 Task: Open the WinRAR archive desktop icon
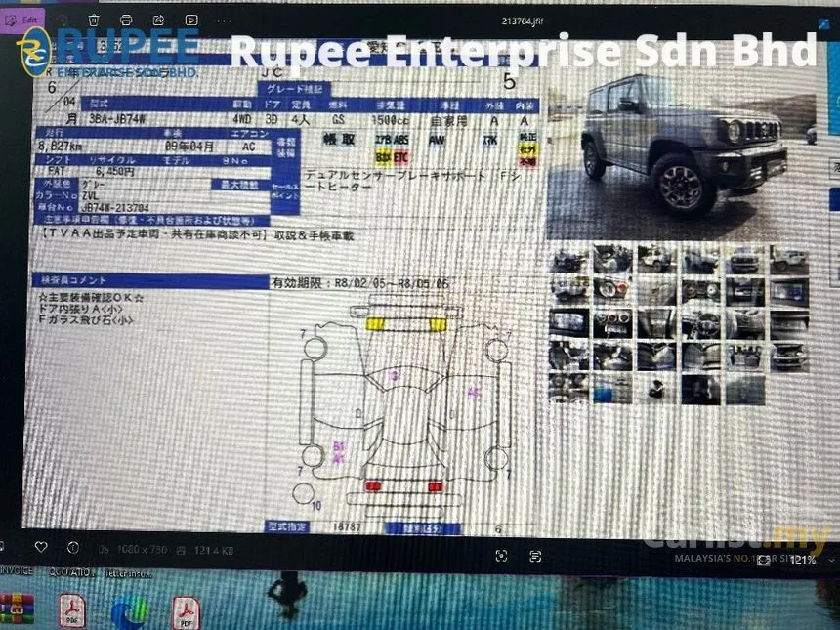(17, 609)
